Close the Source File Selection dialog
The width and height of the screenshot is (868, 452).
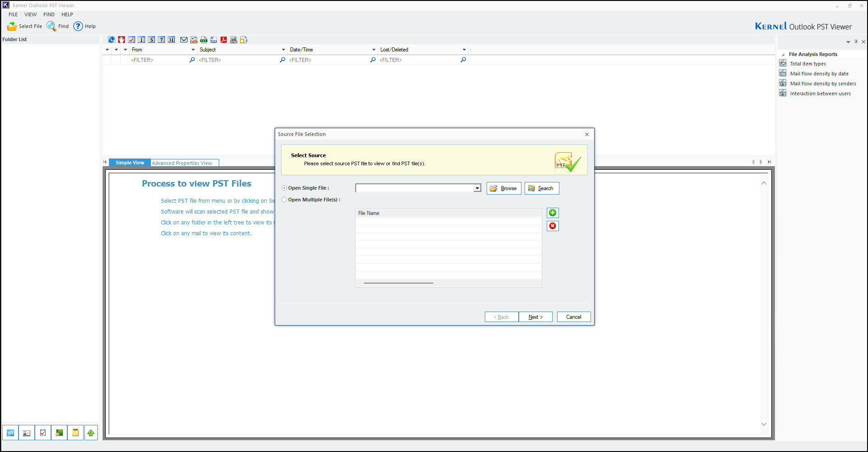click(587, 134)
